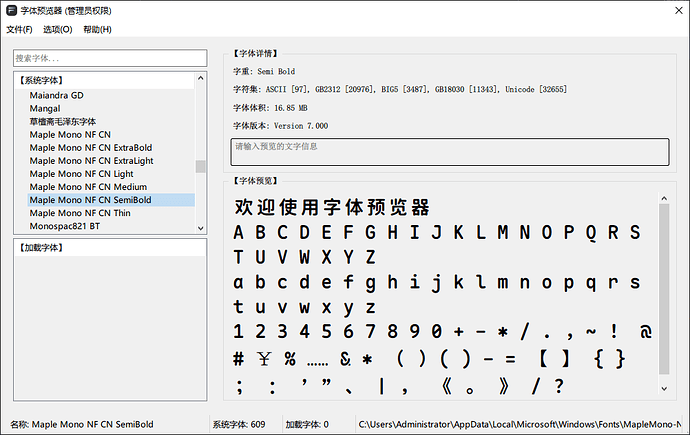Focus the preview text input box
This screenshot has width=690, height=435.
(x=449, y=151)
